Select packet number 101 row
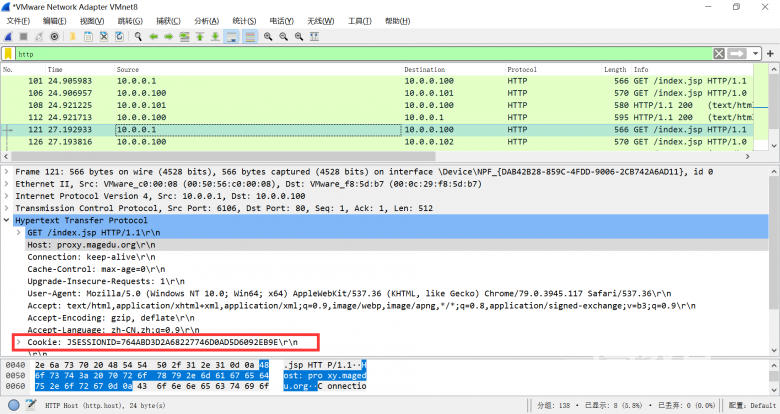This screenshot has height=414, width=780. point(377,81)
